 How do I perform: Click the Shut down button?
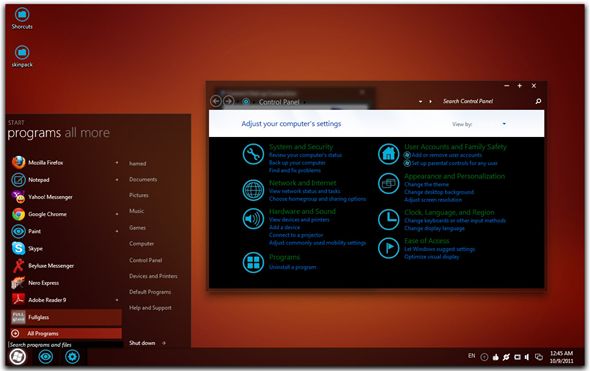click(142, 343)
